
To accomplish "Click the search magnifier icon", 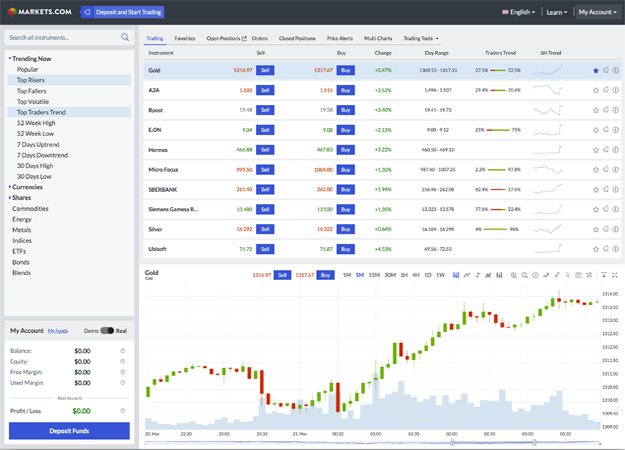I will (125, 37).
